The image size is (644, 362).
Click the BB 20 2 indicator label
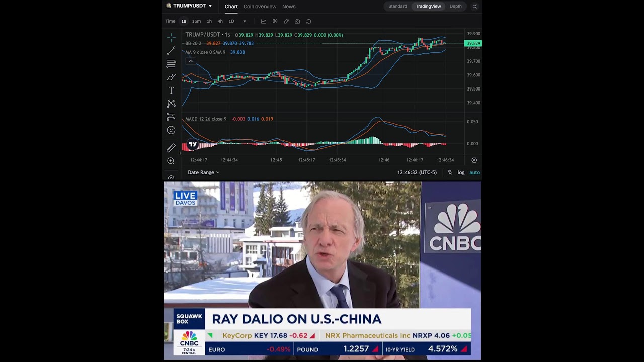coord(193,43)
